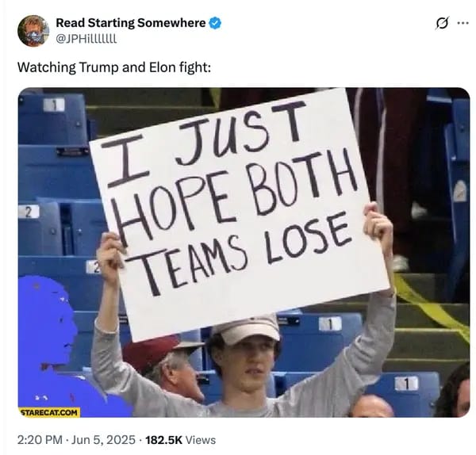Screen dimensions: 476x455
Task: Click the man wearing the maroon cap
Action: tap(166, 367)
